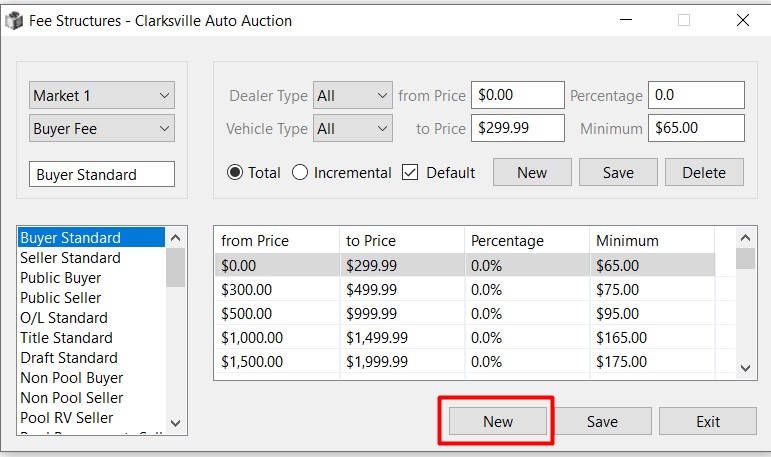Click the from Price input field
771x457 pixels.
point(517,96)
